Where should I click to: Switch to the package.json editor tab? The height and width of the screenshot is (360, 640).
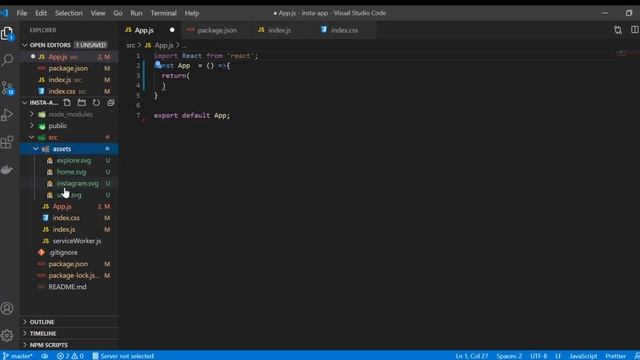[216, 30]
